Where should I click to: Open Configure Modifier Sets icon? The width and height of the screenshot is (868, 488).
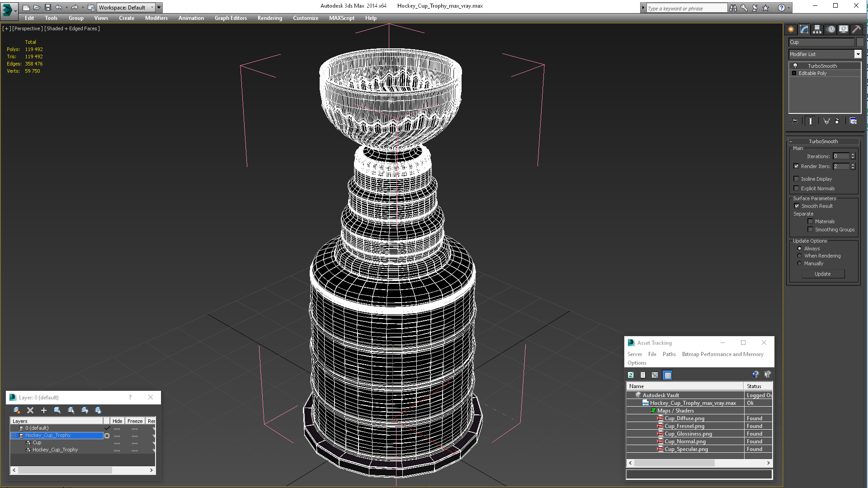pyautogui.click(x=853, y=121)
